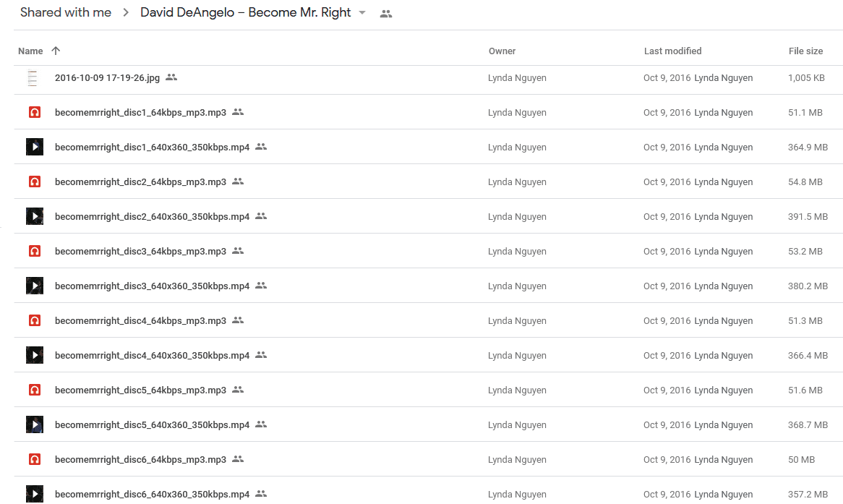The height and width of the screenshot is (504, 843).
Task: Open the David DeAngelo folder dropdown arrow
Action: point(362,13)
